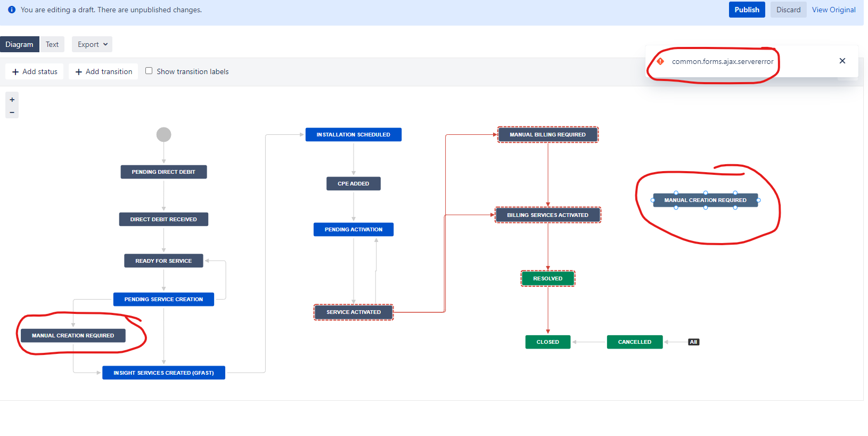Select the workflow start circle node
This screenshot has height=436, width=868.
pos(163,134)
